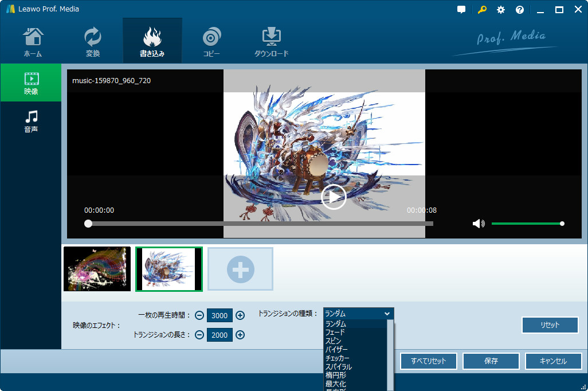The image size is (588, 391).
Task: Choose 楕円形 transition option
Action: point(355,376)
